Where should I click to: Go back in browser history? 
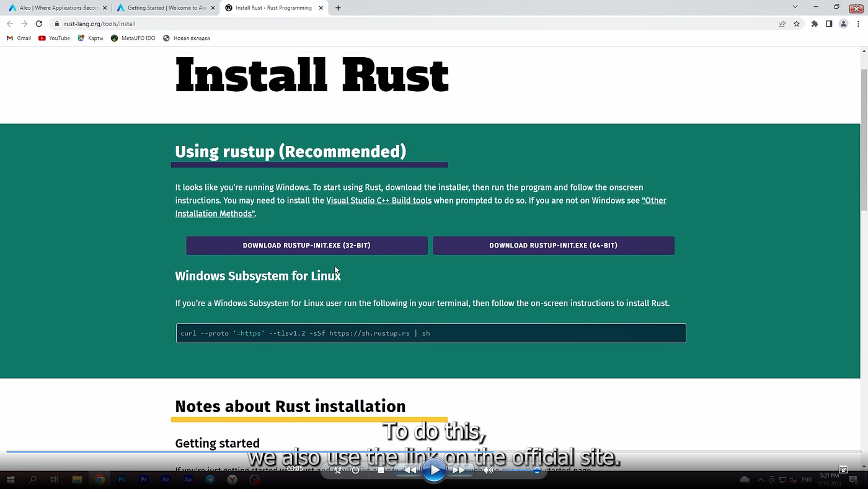pyautogui.click(x=10, y=24)
